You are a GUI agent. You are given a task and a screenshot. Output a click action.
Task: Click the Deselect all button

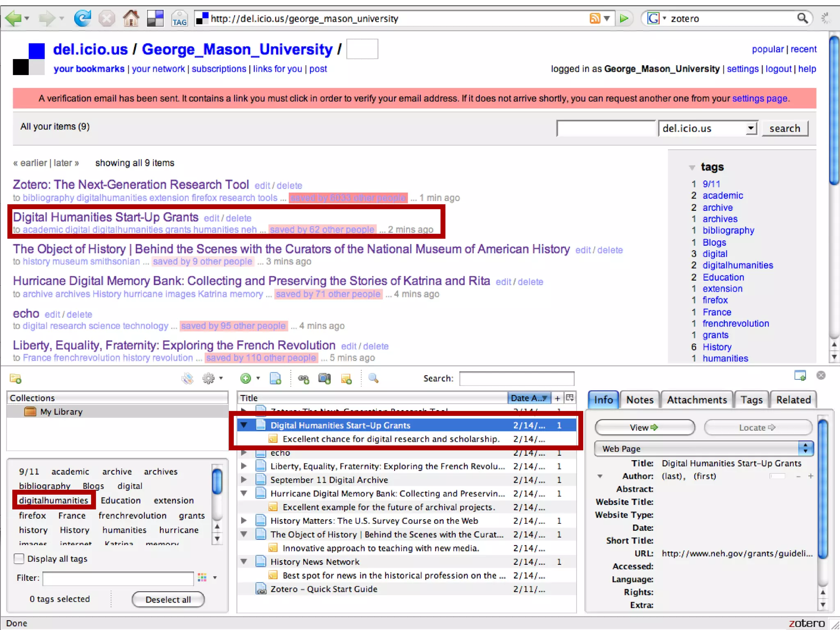168,599
